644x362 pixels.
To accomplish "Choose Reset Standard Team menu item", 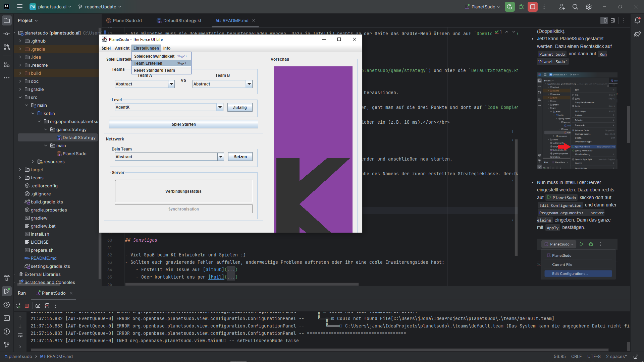I will [x=162, y=70].
